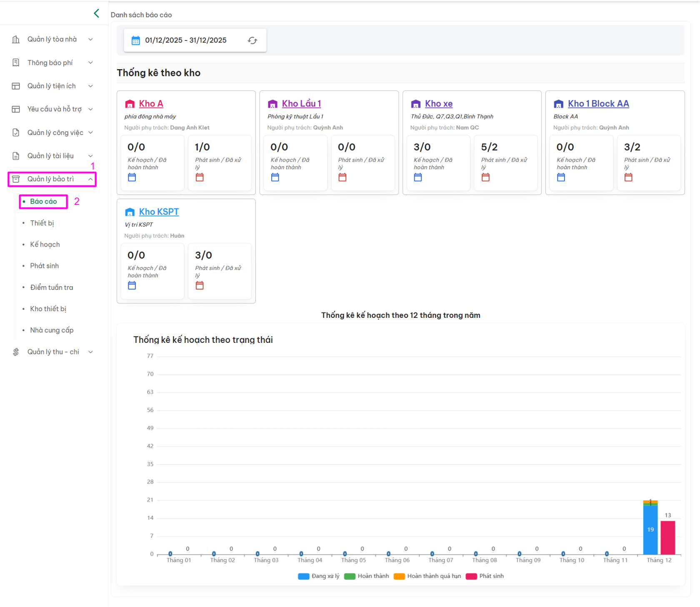Viewport: 700px width, 607px height.
Task: Open the Kho xe warehouse link
Action: (x=438, y=104)
